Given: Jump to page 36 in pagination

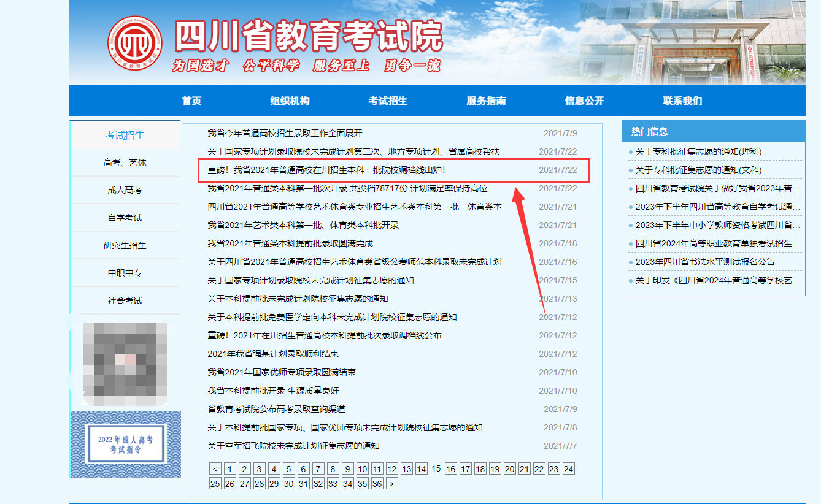Looking at the screenshot, I should pyautogui.click(x=377, y=484).
